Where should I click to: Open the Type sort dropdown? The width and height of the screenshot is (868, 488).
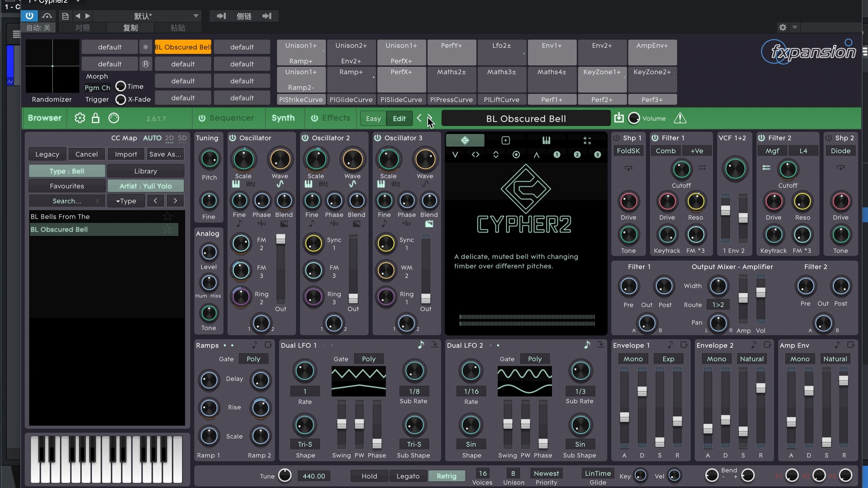[x=126, y=201]
